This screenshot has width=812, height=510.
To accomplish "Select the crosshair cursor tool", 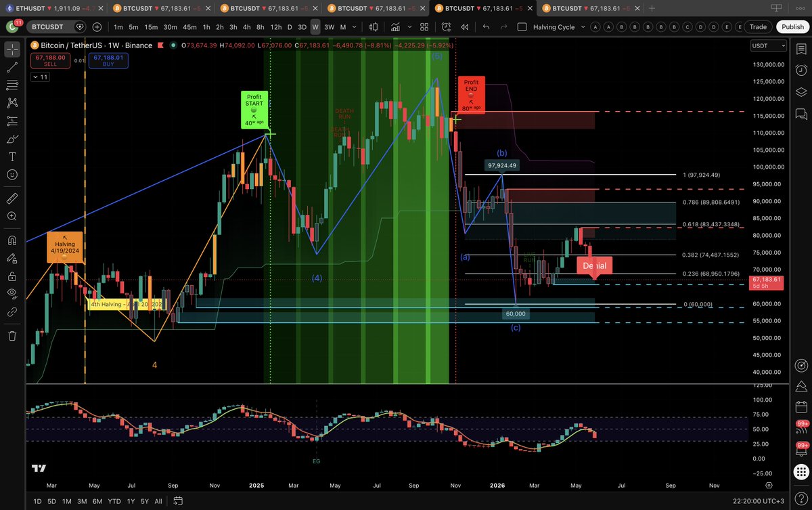I will point(12,49).
